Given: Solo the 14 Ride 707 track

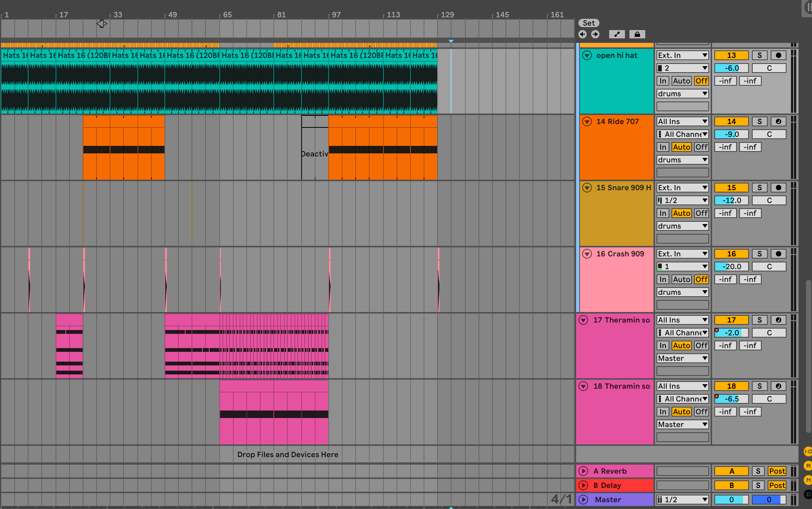Looking at the screenshot, I should [759, 121].
